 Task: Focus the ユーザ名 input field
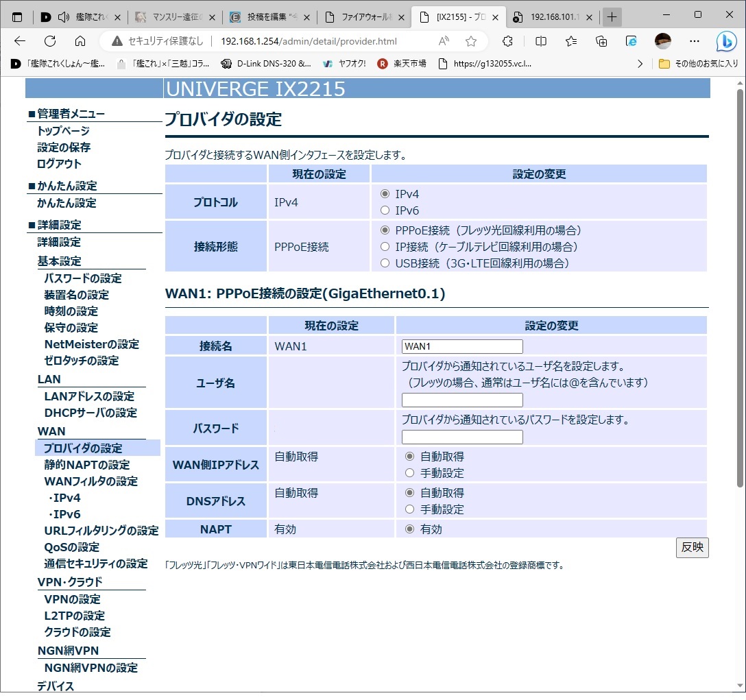click(x=462, y=400)
